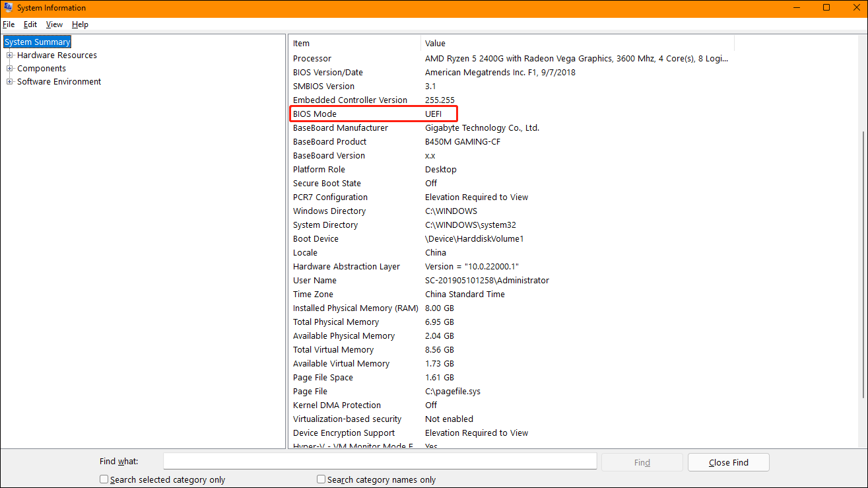Select the Installed Physical Memory (RAM) row
Image resolution: width=868 pixels, height=488 pixels.
pos(512,308)
